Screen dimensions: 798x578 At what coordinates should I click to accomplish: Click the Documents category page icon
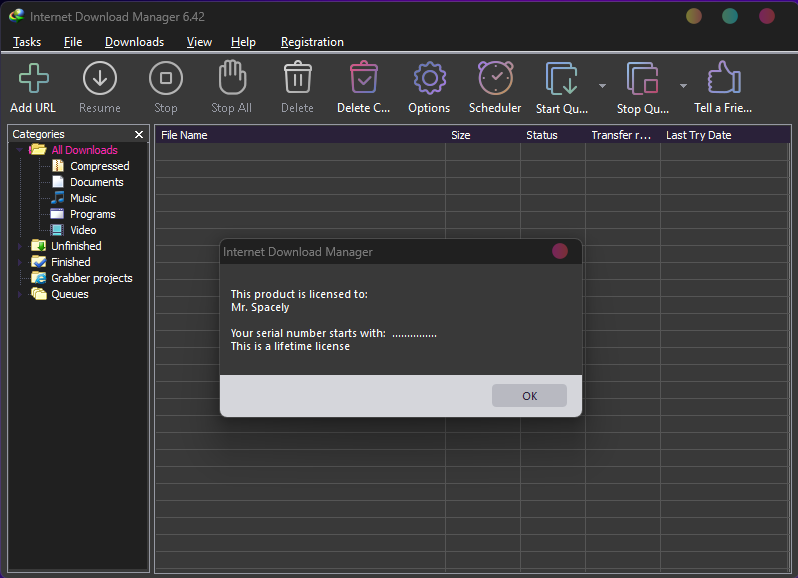(58, 182)
